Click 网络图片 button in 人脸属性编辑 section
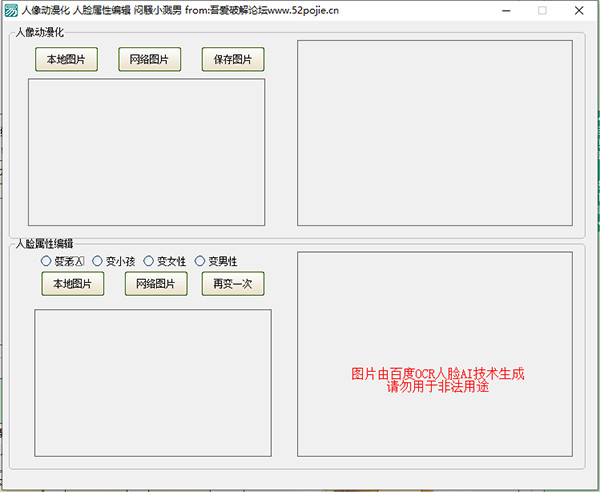The height and width of the screenshot is (492, 600). point(156,283)
